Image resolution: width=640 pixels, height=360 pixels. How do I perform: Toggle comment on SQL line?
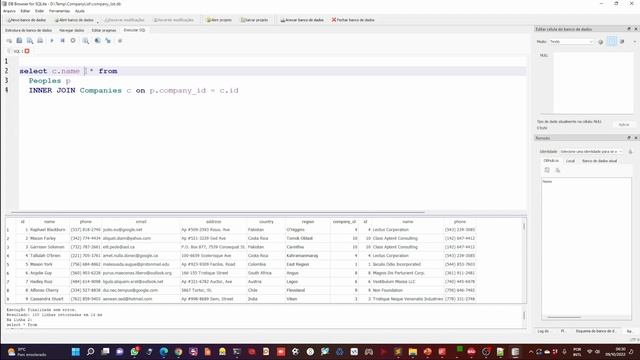click(x=120, y=41)
